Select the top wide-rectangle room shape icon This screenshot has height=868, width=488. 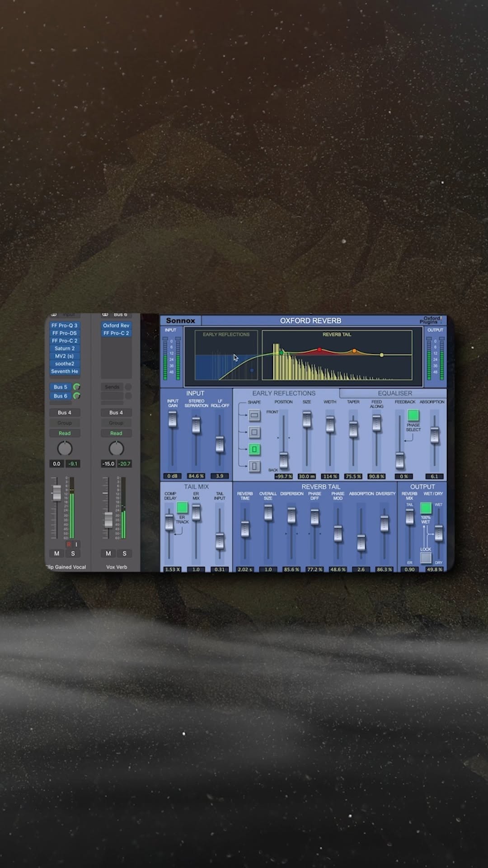pos(254,415)
